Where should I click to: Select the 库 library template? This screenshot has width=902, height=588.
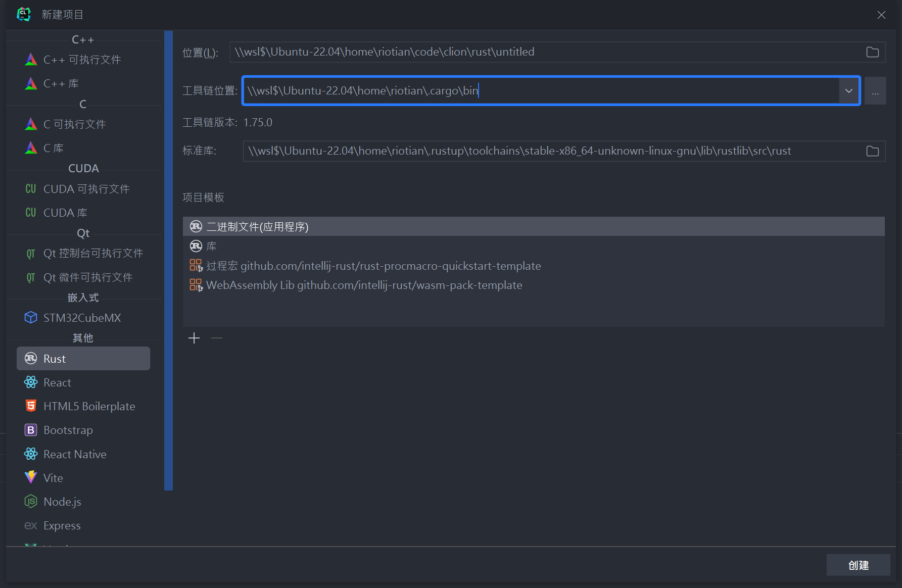[534, 246]
